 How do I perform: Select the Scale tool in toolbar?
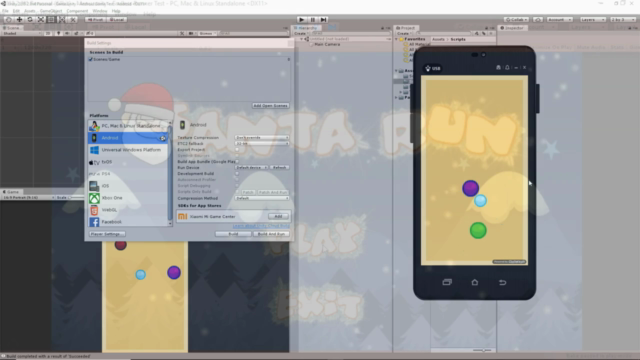click(41, 19)
